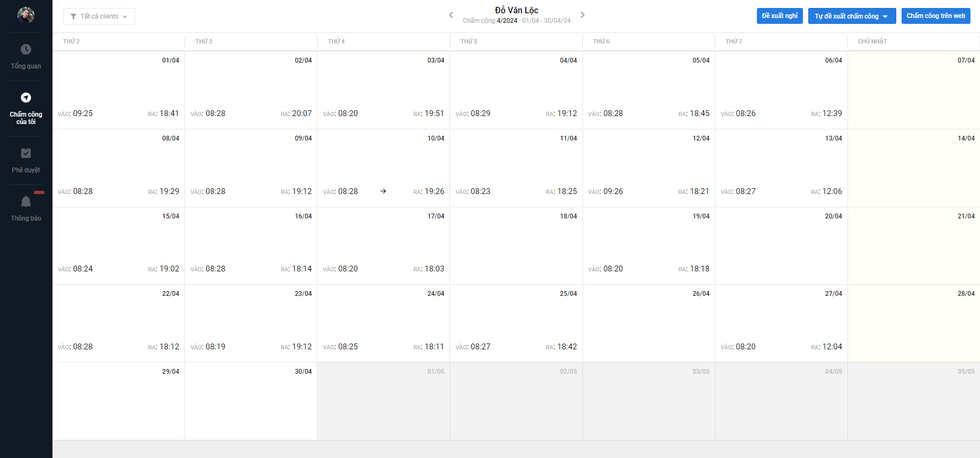Click the arrow icon on 10/04
Image resolution: width=980 pixels, height=458 pixels.
(383, 191)
